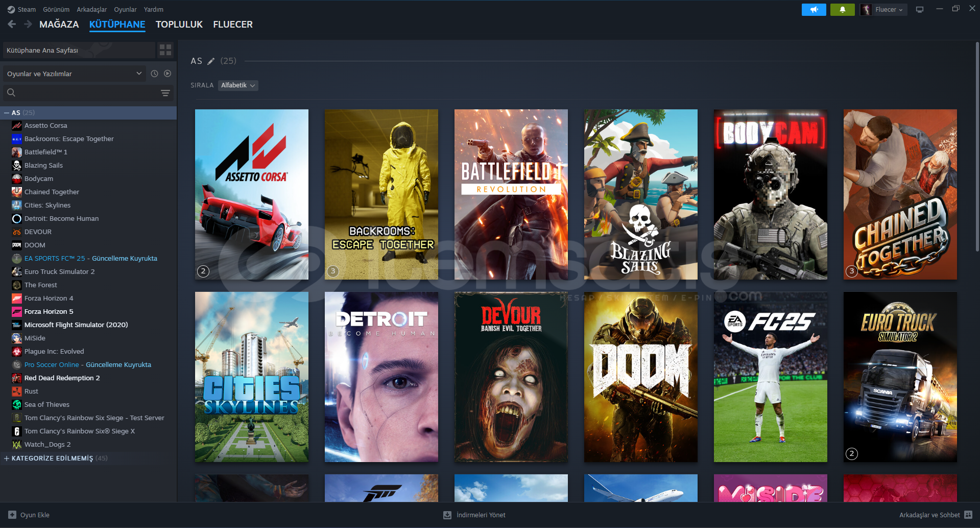Click the Steam logo menu
This screenshot has height=528, width=980.
[11, 9]
